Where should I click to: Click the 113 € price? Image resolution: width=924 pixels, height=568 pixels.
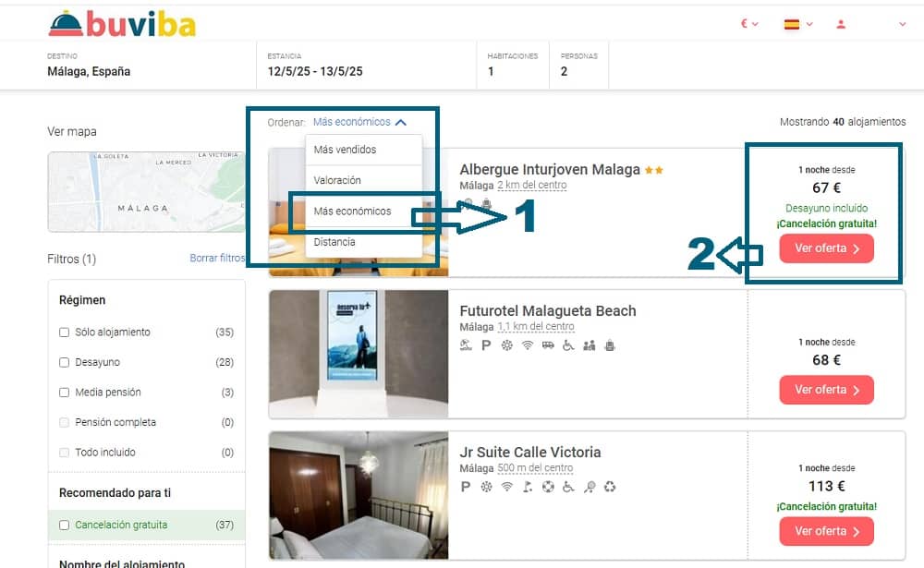coord(826,486)
